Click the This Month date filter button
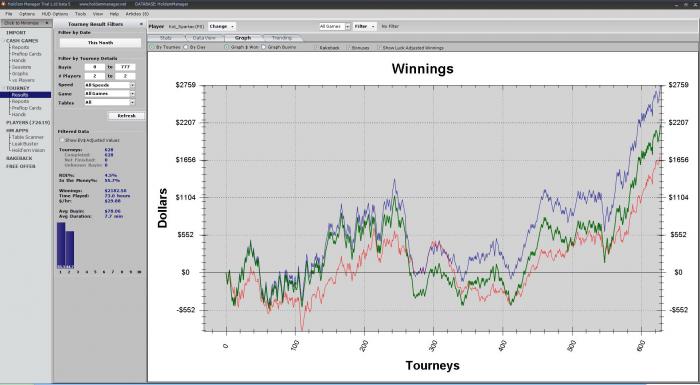This screenshot has width=700, height=385. pyautogui.click(x=100, y=43)
